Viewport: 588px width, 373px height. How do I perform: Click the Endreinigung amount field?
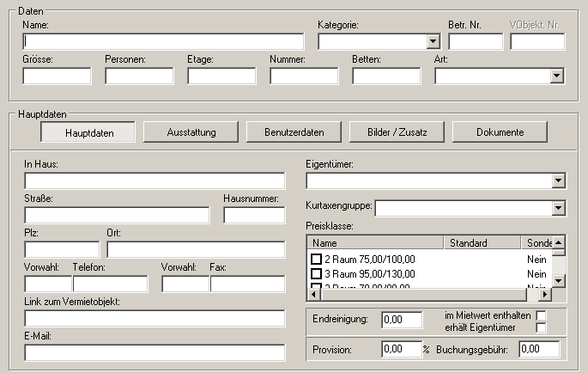pos(402,320)
